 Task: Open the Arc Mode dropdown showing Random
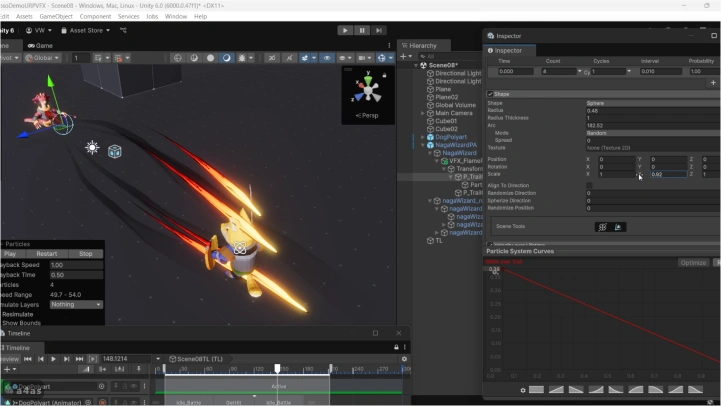pyautogui.click(x=653, y=133)
